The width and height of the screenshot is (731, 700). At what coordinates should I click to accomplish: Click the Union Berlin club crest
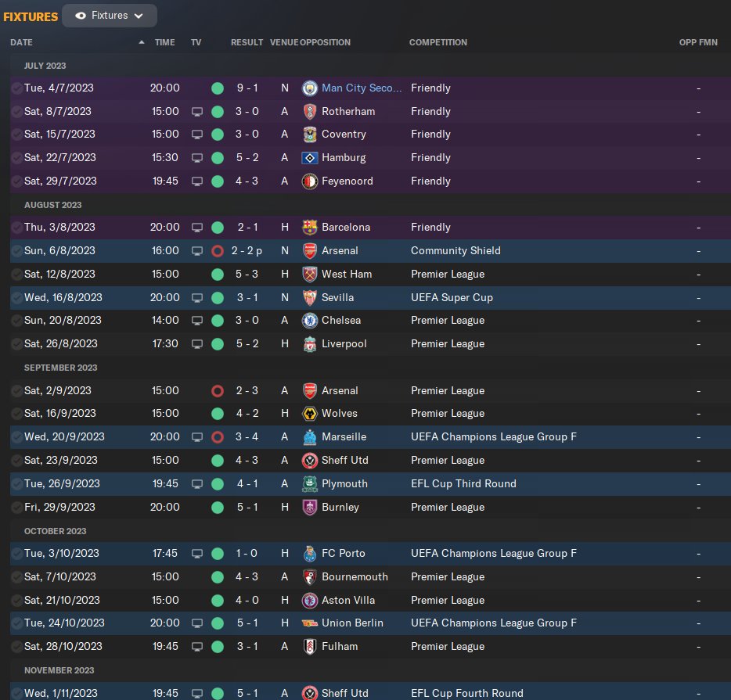pyautogui.click(x=310, y=623)
